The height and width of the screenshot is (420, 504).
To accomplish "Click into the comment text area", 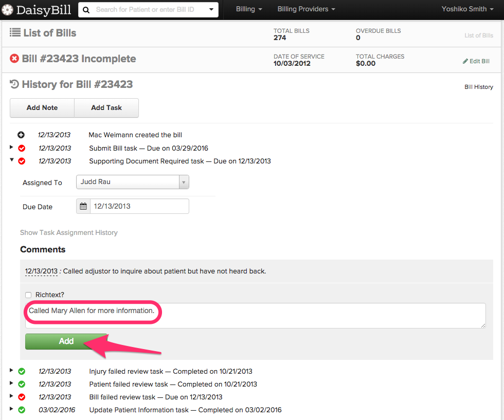I will click(x=256, y=315).
